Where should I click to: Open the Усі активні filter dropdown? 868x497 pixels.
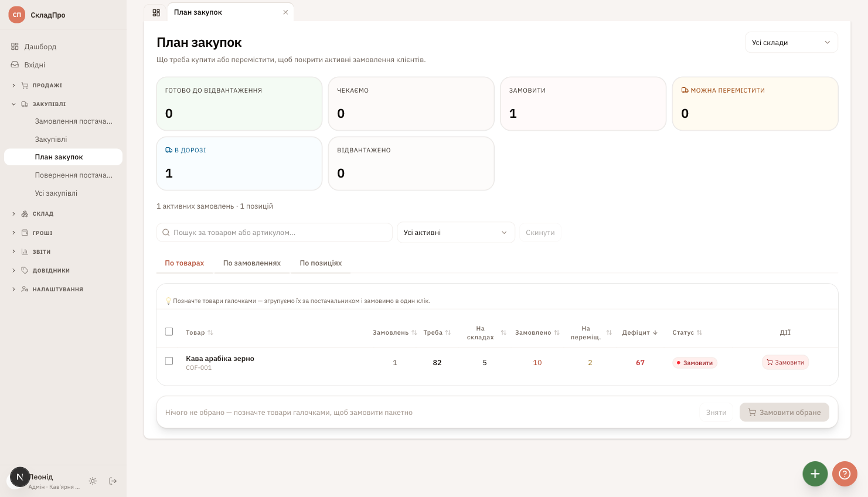tap(455, 233)
